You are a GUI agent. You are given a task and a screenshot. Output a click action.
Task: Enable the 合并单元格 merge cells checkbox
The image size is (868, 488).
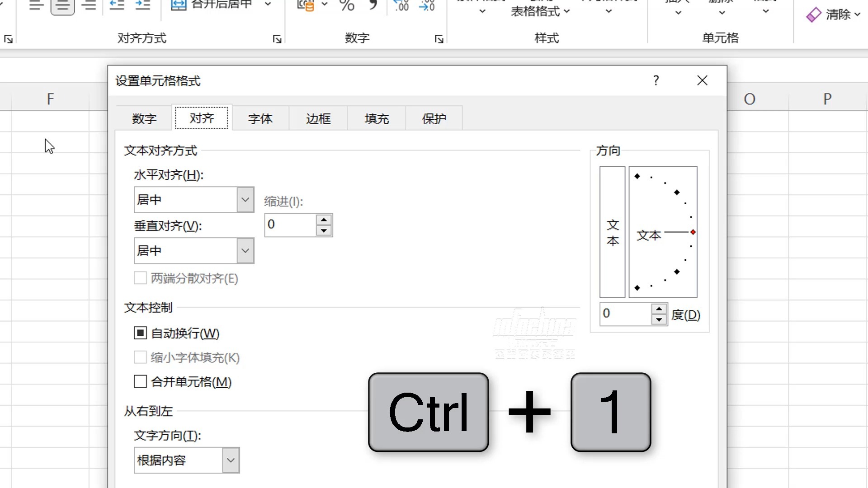point(140,382)
